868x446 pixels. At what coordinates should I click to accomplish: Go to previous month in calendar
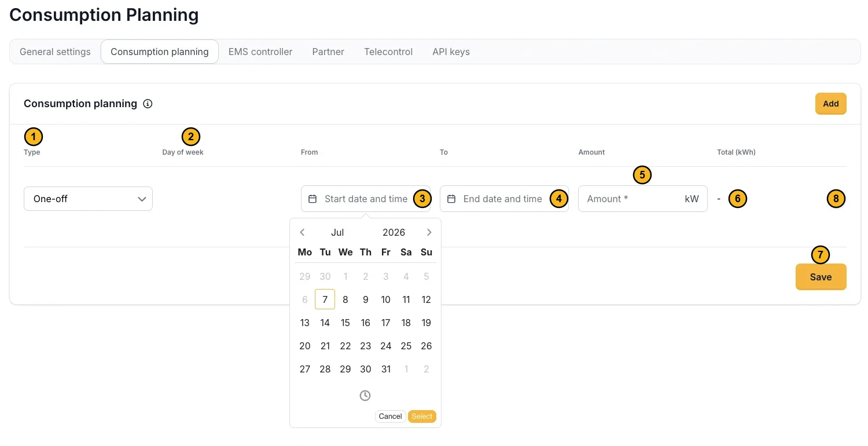pos(302,232)
